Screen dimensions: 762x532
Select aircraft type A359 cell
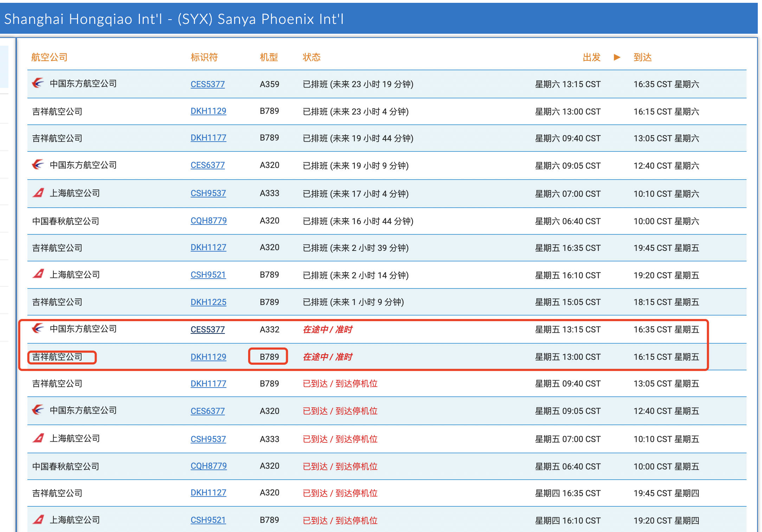tap(270, 84)
